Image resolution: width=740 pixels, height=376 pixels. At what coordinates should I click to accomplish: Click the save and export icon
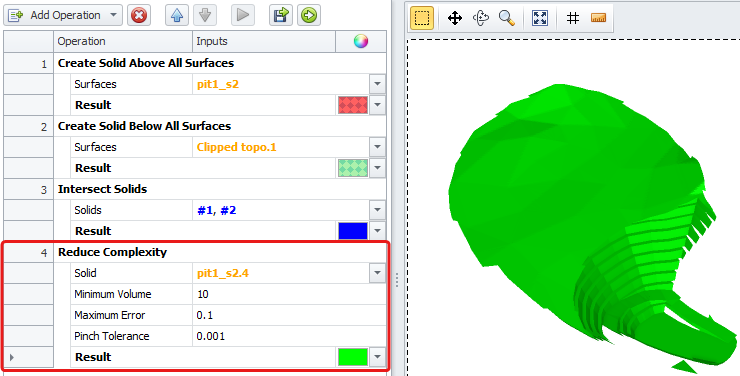pos(281,16)
